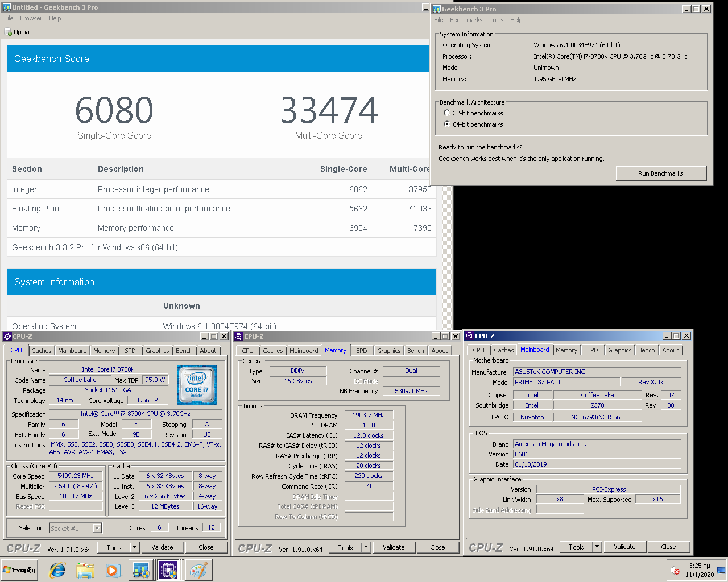Switch to CPU-Z taskbar icon

[x=168, y=570]
